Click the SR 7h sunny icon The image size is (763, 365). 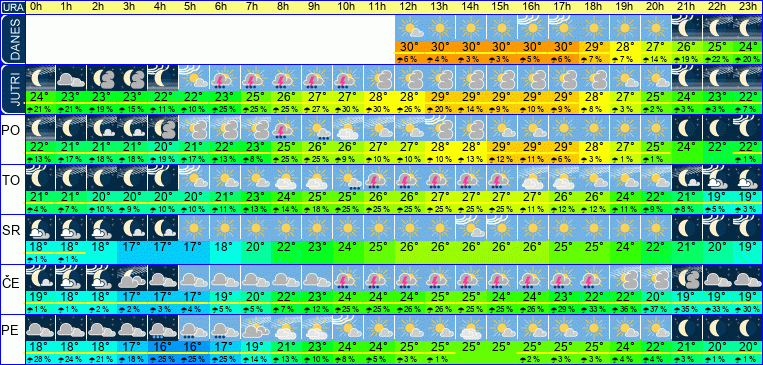(256, 228)
